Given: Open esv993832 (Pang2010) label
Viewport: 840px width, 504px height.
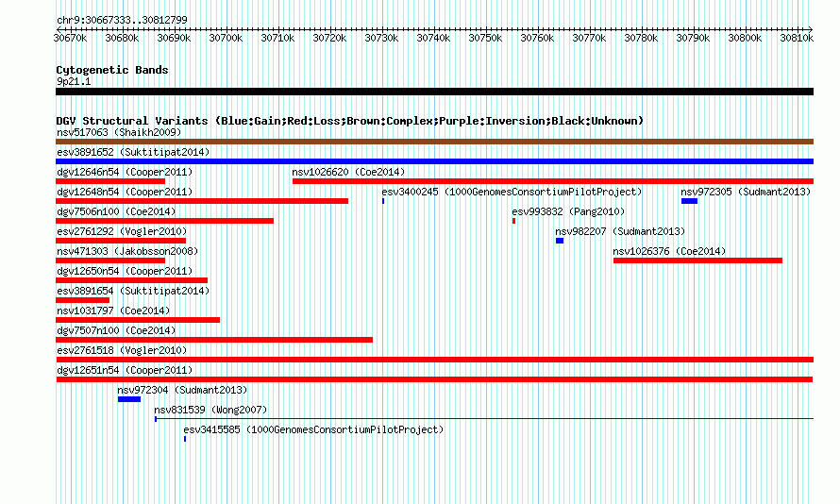Looking at the screenshot, I should (x=568, y=211).
